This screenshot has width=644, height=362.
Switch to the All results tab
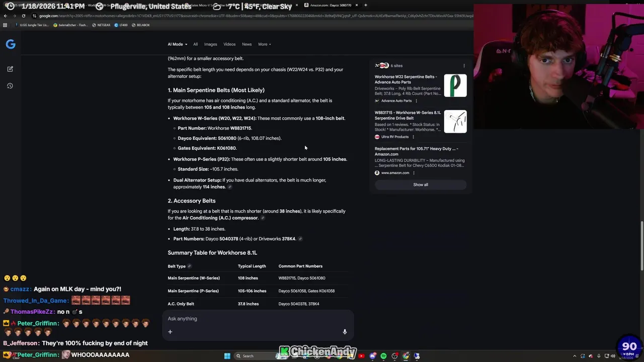click(x=195, y=44)
